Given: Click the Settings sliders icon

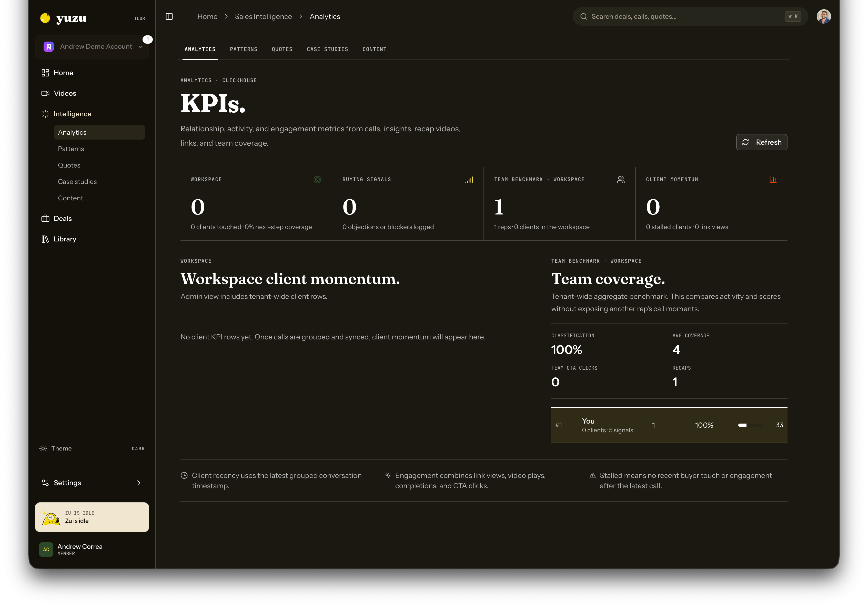Looking at the screenshot, I should [x=45, y=483].
